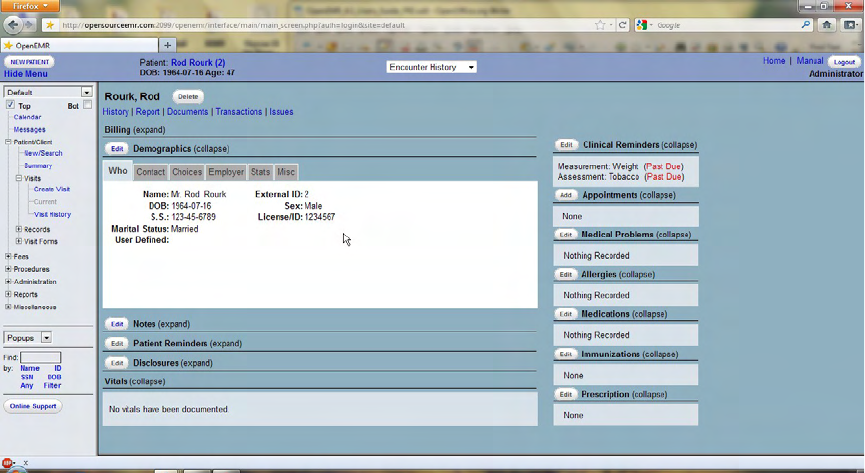The height and width of the screenshot is (473, 865).
Task: Check the Bot frame checkbox
Action: click(x=87, y=105)
